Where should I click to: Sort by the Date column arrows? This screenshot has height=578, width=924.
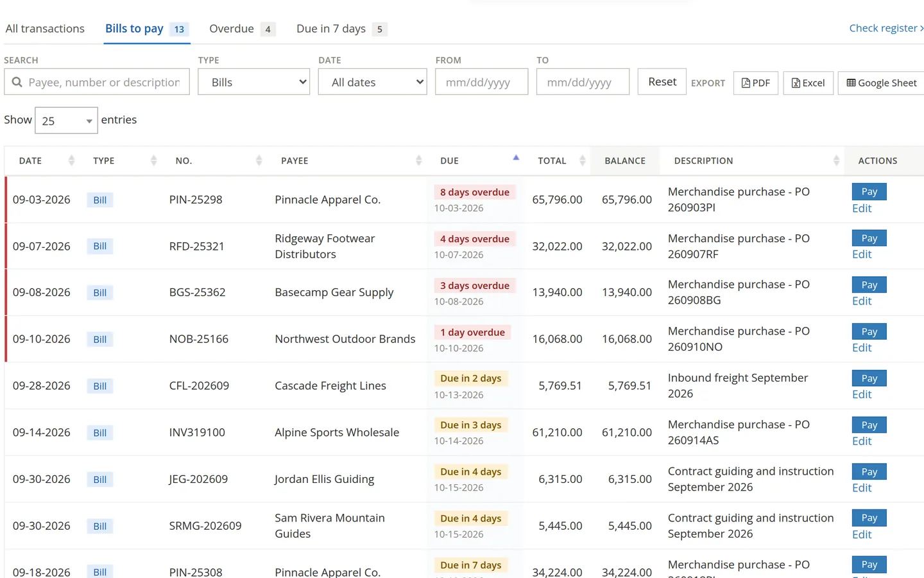[x=71, y=161]
